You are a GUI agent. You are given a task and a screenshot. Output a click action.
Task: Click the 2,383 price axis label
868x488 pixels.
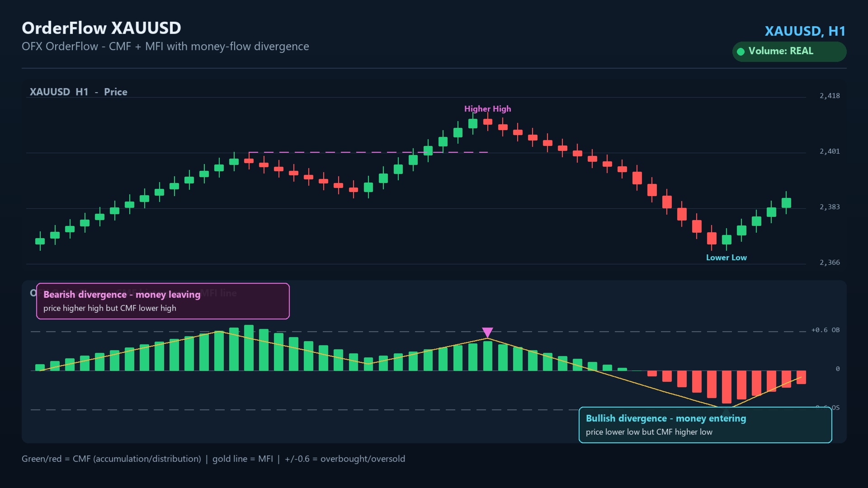coord(830,207)
